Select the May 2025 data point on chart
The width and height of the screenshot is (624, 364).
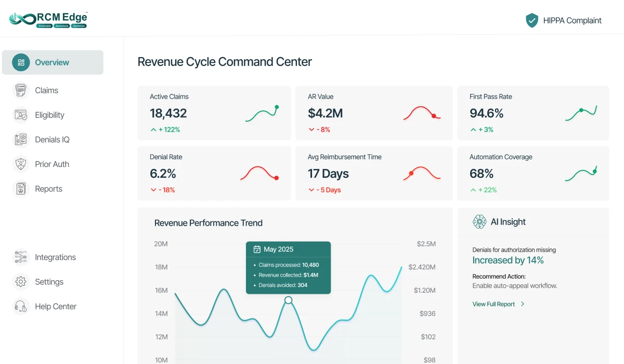pos(288,300)
